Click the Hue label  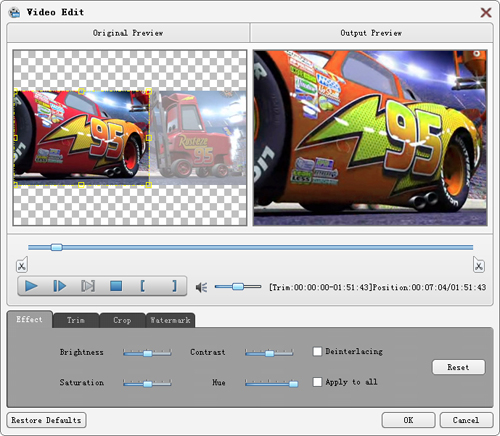coord(219,383)
